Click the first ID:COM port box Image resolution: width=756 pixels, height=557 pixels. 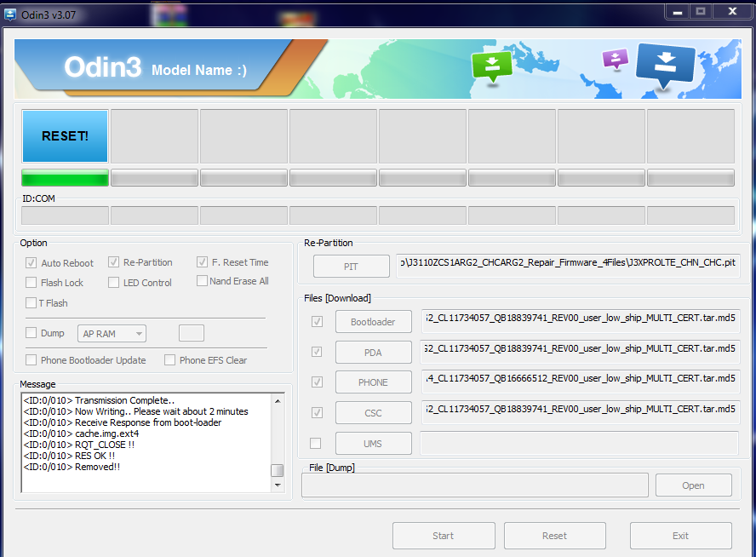point(65,215)
